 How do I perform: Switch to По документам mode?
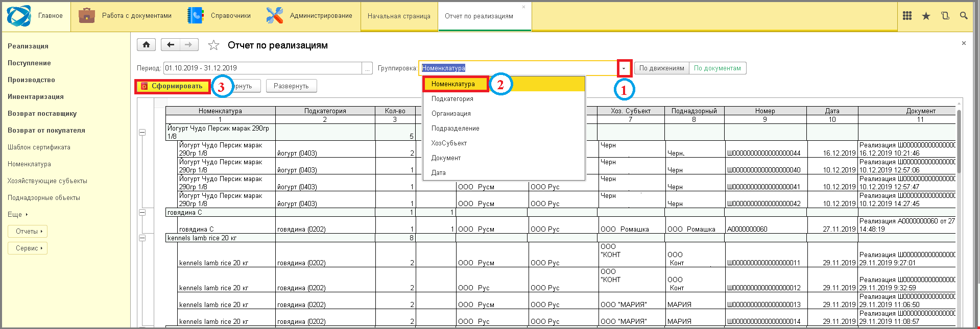[717, 68]
